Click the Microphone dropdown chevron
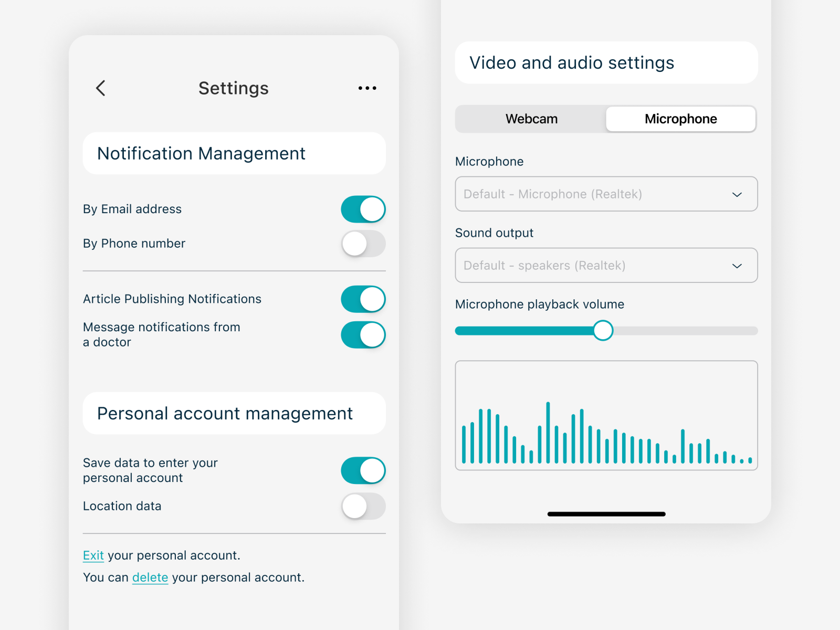The width and height of the screenshot is (840, 630). point(737,194)
